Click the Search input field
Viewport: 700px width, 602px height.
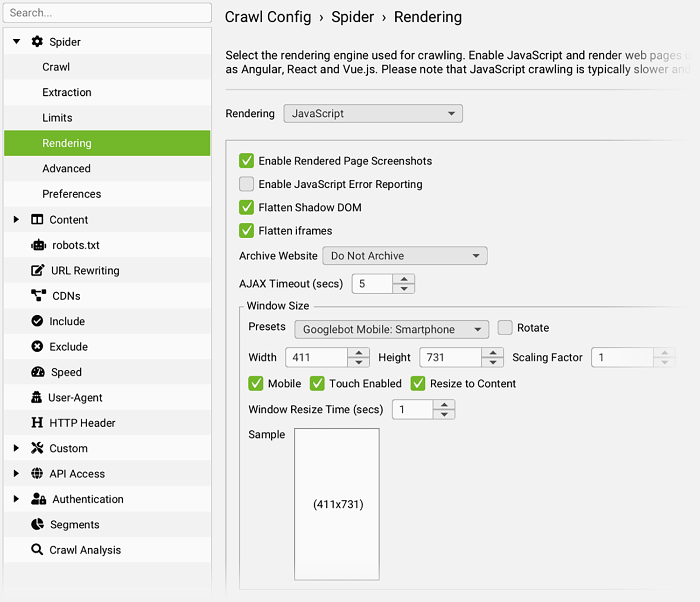[107, 13]
